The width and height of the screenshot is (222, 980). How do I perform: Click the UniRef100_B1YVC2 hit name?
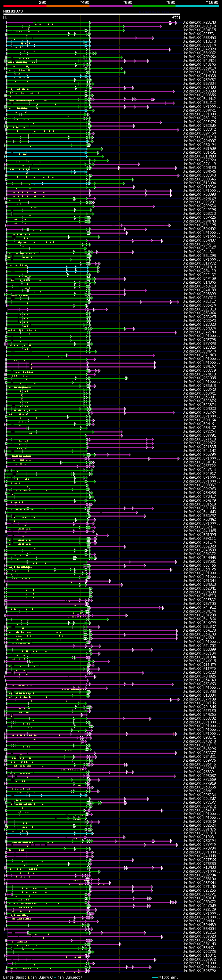click(x=199, y=263)
